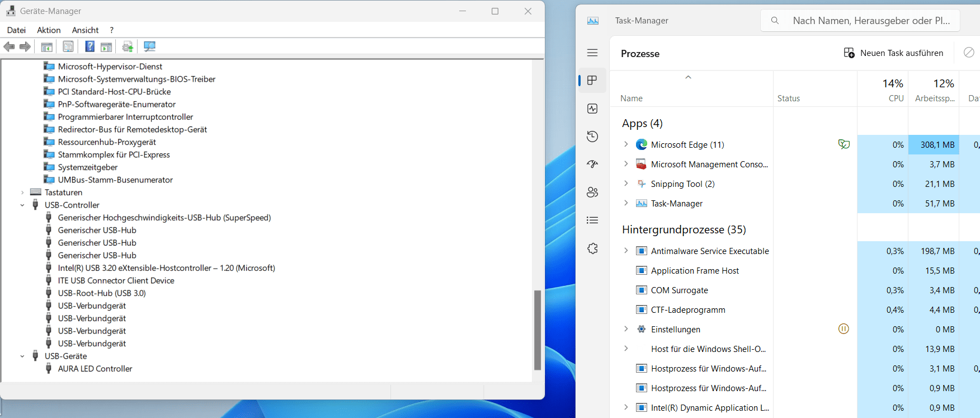Click the search magnifier icon in Task-Manager
980x418 pixels.
(x=775, y=21)
